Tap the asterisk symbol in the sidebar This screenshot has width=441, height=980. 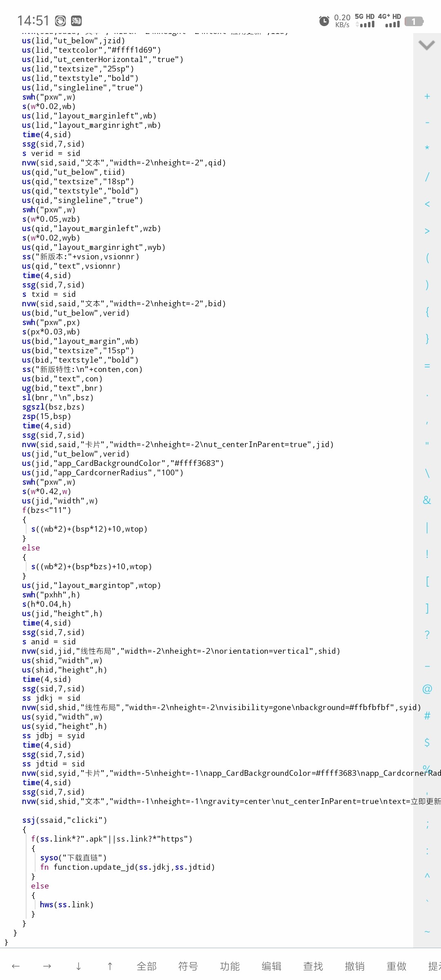(427, 148)
